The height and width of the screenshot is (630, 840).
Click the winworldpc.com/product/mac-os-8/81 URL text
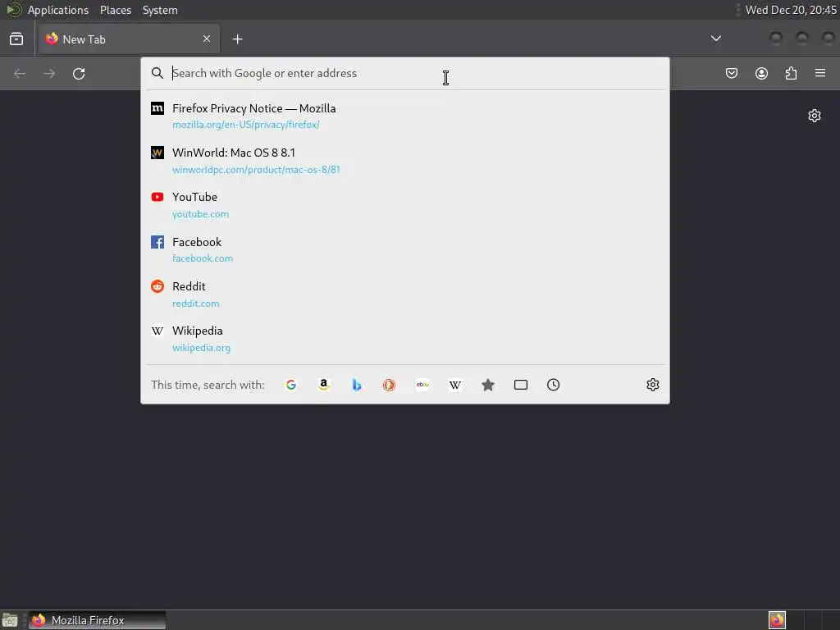[256, 170]
